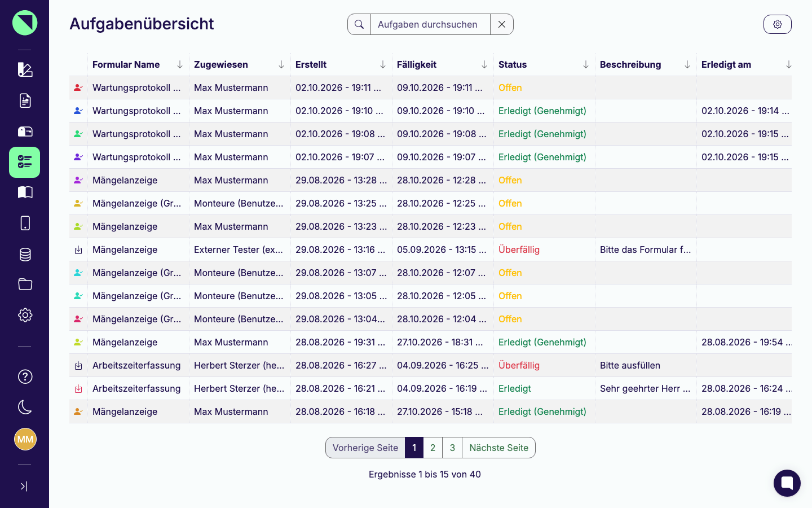Click the inbox icon of Externer Tester row
The image size is (812, 508).
pyautogui.click(x=78, y=249)
